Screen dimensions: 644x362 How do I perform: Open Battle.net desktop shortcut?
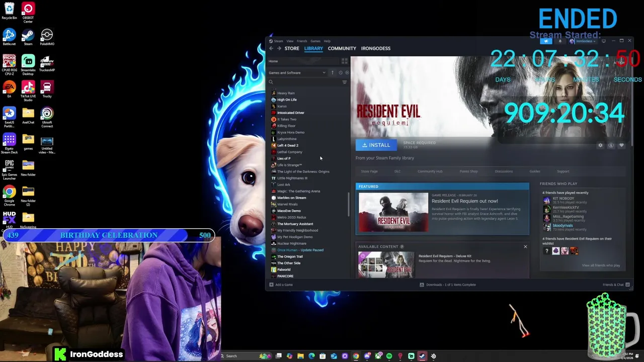point(9,37)
